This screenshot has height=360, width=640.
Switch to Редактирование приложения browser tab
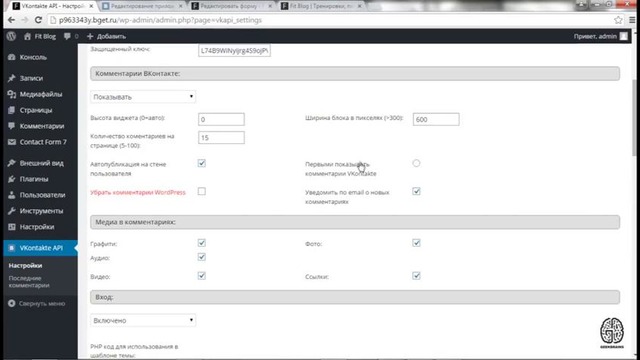click(142, 6)
